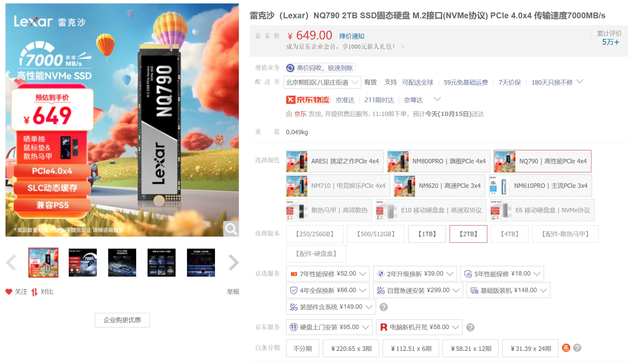This screenshot has width=628, height=364.
Task: Select the 【配件-散热马甲】 version
Action: coord(565,234)
